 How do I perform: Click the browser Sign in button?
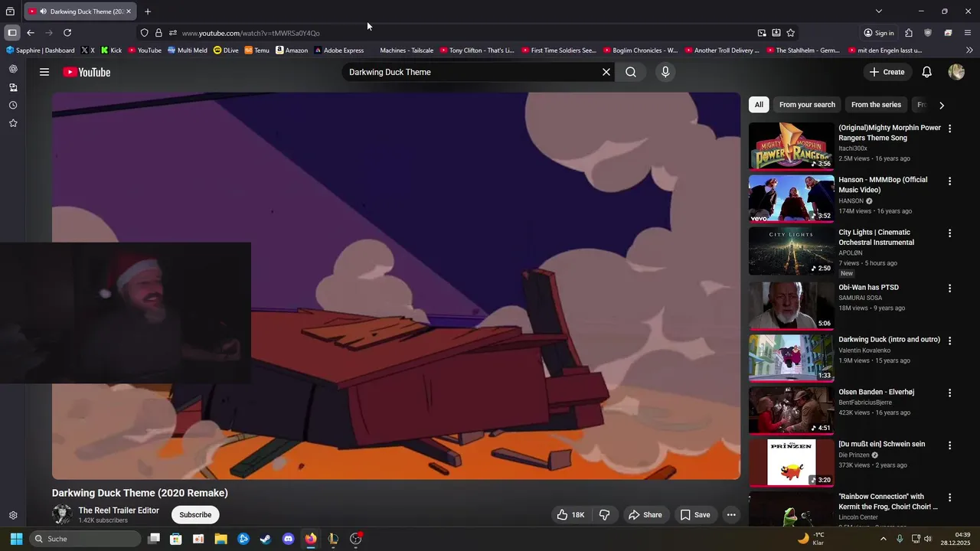pos(878,33)
